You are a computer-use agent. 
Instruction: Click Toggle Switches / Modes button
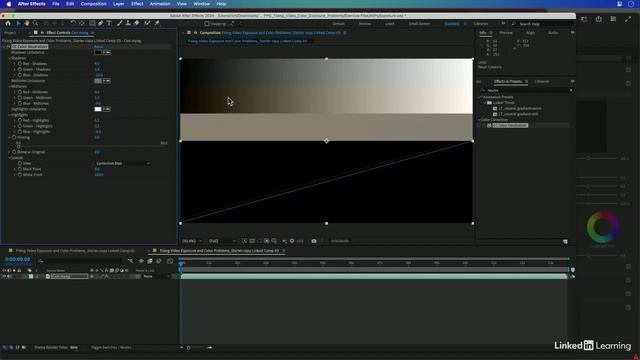click(x=111, y=347)
